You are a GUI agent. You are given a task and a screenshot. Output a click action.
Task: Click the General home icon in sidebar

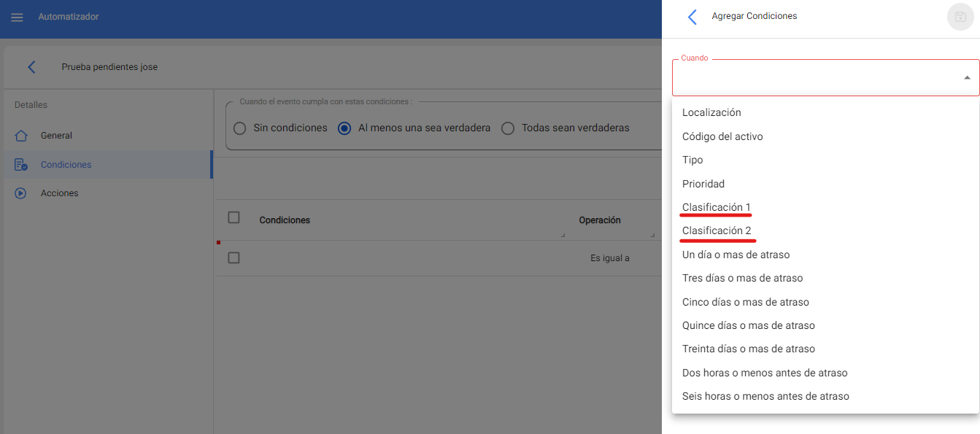(21, 136)
